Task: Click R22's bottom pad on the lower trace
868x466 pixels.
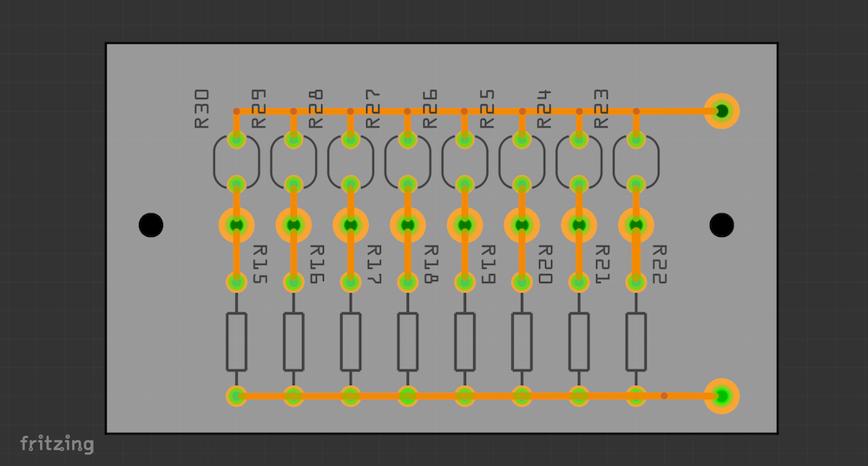Action: pyautogui.click(x=636, y=397)
